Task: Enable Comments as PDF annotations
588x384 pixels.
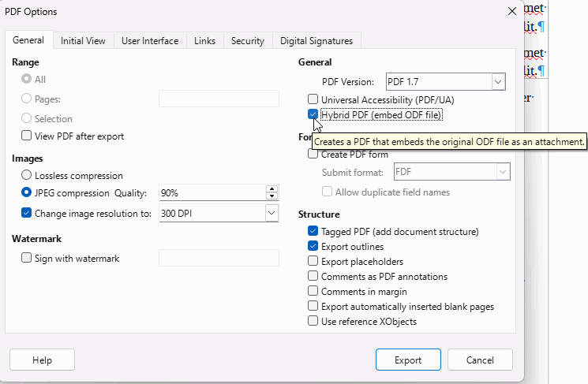Action: pyautogui.click(x=313, y=276)
